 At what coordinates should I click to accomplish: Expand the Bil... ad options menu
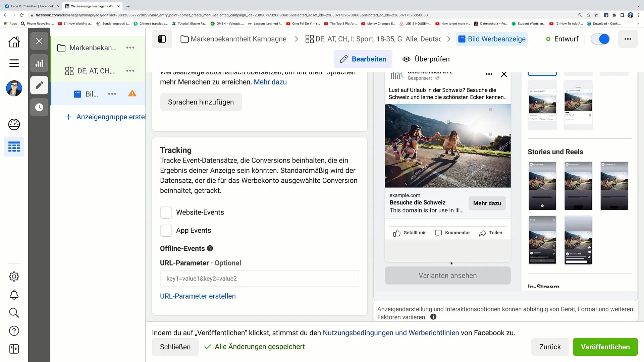[112, 94]
